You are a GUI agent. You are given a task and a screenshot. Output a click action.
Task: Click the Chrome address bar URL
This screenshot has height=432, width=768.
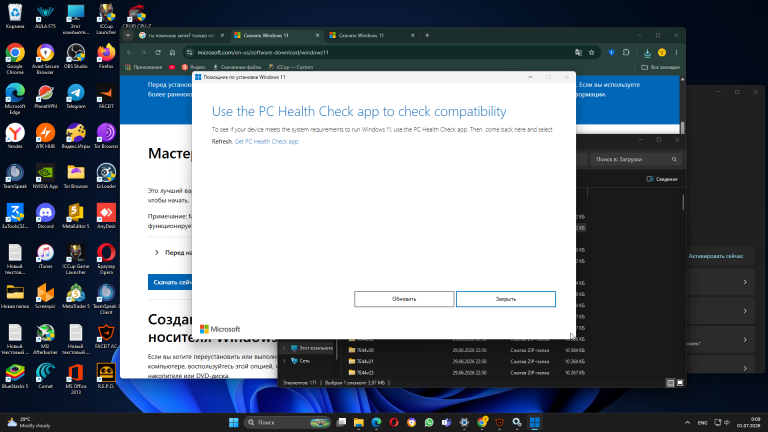pyautogui.click(x=263, y=52)
